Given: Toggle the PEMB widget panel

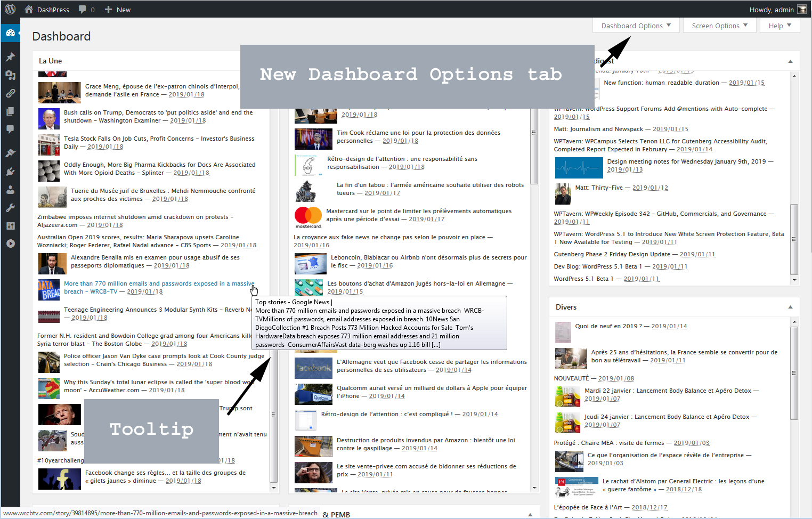Looking at the screenshot, I should (530, 514).
